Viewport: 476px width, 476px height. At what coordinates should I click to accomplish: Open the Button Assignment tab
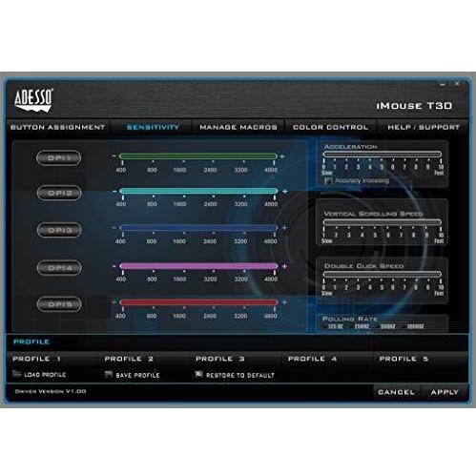[x=57, y=127]
